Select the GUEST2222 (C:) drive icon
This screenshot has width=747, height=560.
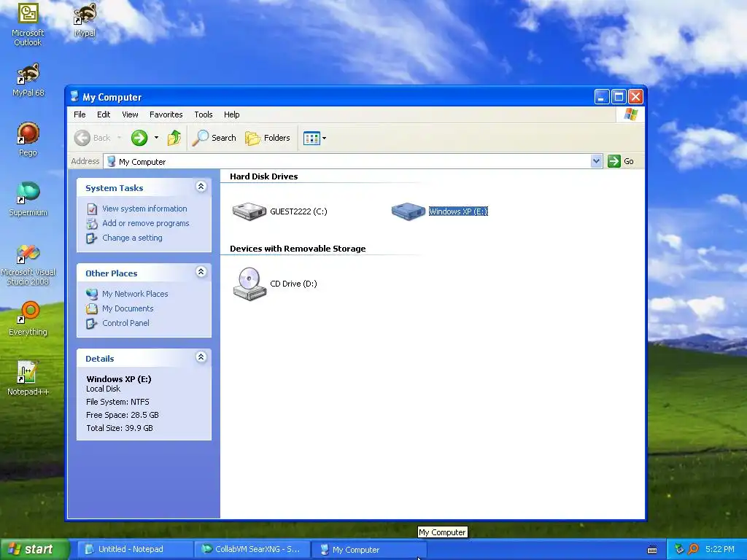(x=249, y=211)
